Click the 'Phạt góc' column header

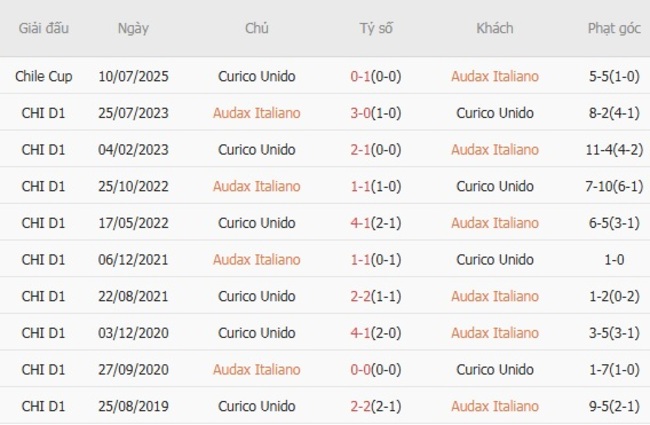pos(614,28)
